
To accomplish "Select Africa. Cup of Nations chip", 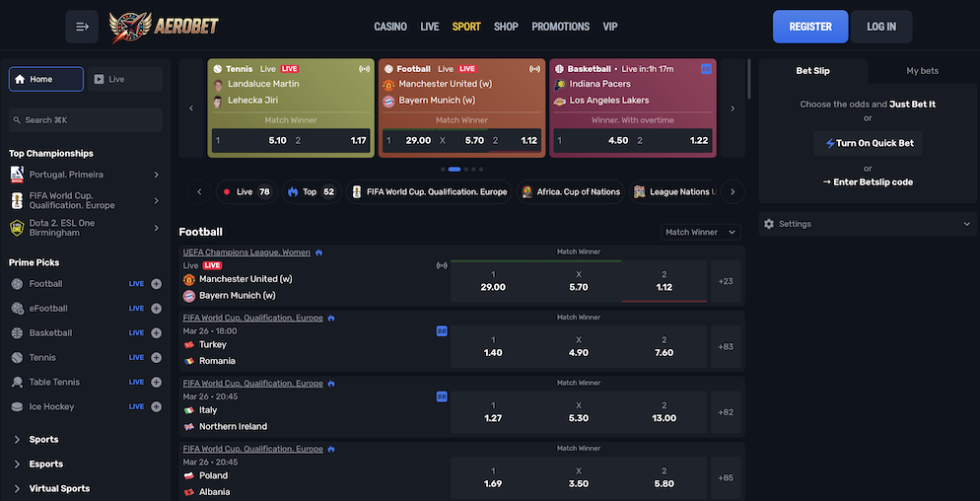I will click(571, 192).
